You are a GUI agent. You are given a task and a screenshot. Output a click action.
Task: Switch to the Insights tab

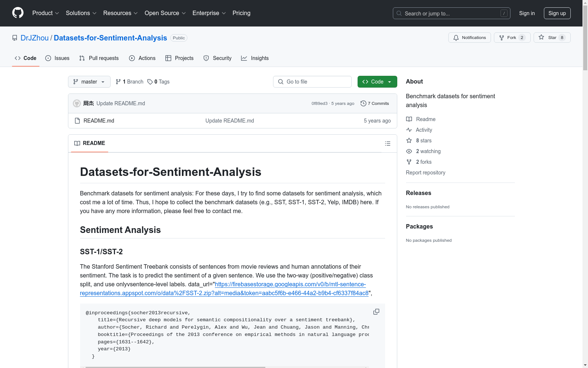(x=255, y=58)
